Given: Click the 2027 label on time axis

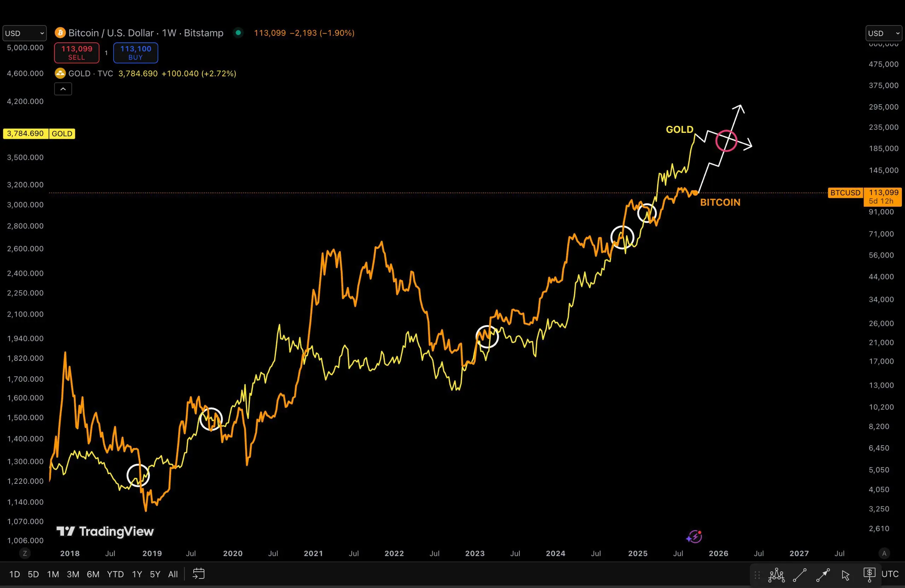Looking at the screenshot, I should click(x=799, y=553).
